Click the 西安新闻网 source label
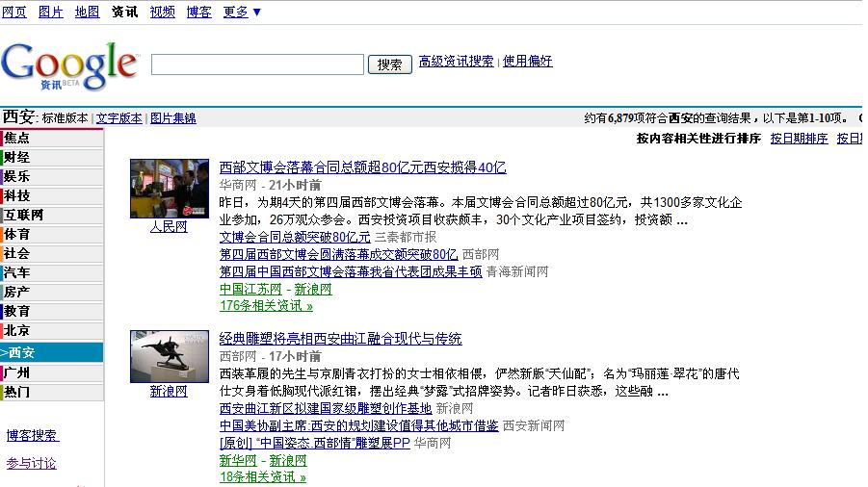 click(535, 425)
